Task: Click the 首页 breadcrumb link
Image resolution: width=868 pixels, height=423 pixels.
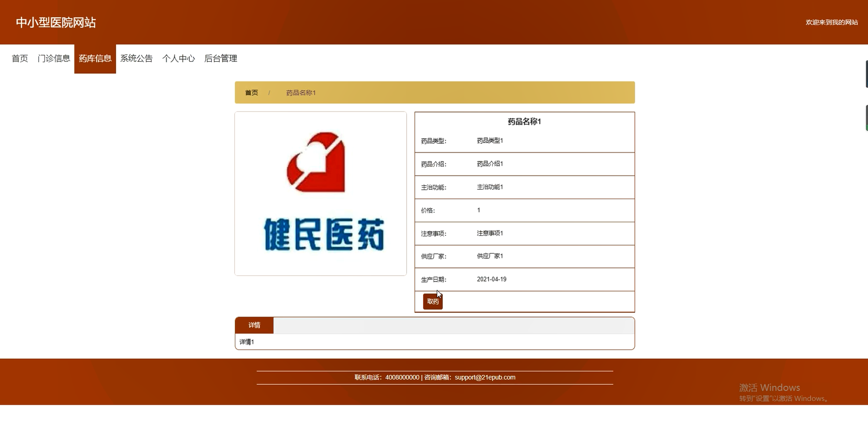Action: [x=252, y=93]
